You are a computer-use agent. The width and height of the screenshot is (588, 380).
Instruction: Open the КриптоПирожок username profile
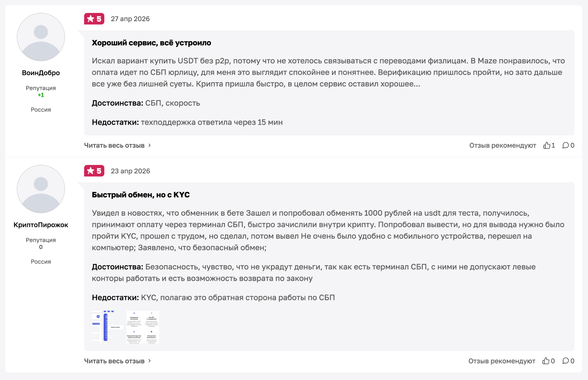point(41,225)
